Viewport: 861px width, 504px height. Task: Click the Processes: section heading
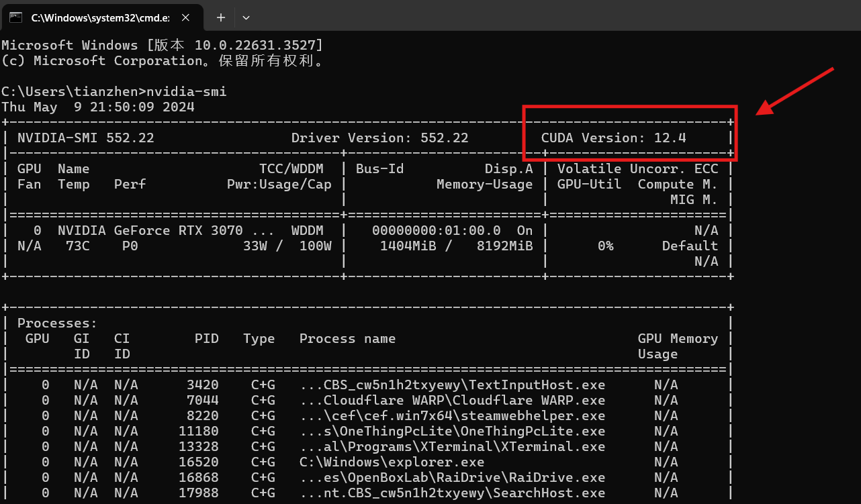point(58,323)
